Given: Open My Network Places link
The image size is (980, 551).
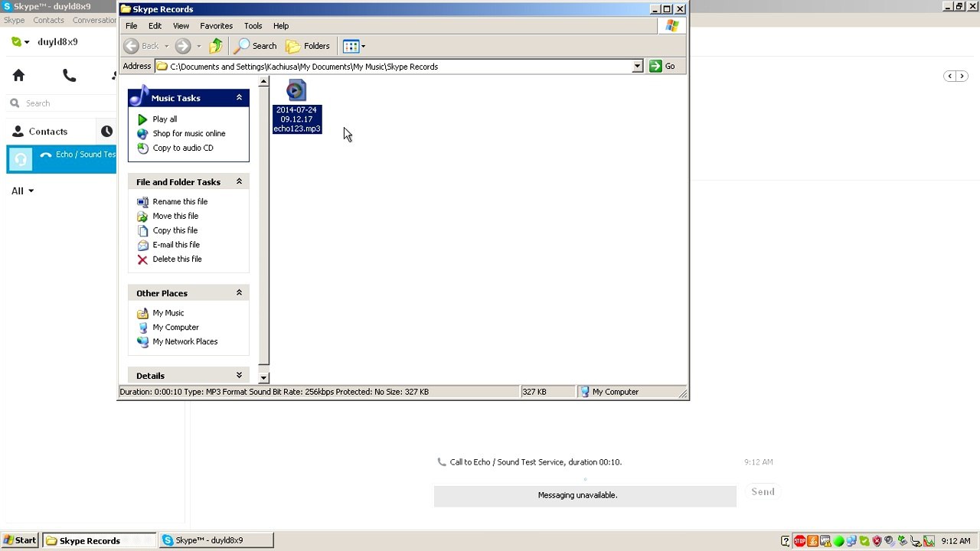Looking at the screenshot, I should point(185,341).
